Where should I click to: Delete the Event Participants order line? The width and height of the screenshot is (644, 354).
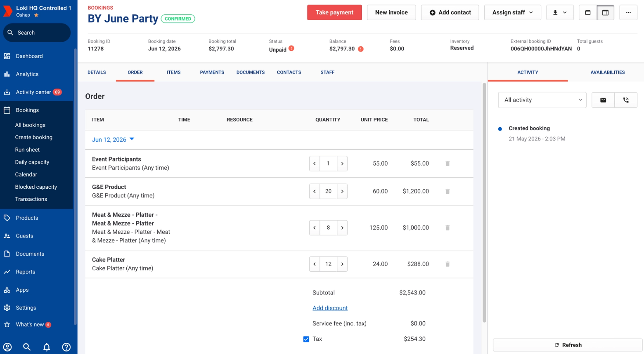[447, 164]
